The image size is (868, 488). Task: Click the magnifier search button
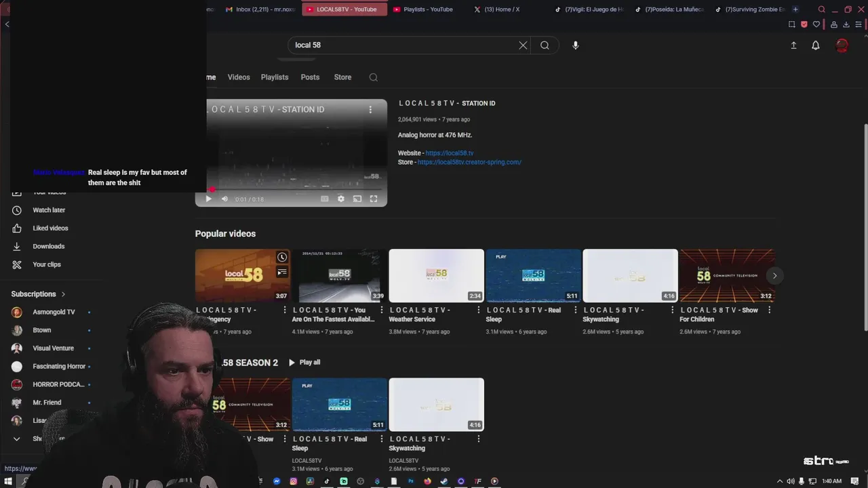(545, 45)
